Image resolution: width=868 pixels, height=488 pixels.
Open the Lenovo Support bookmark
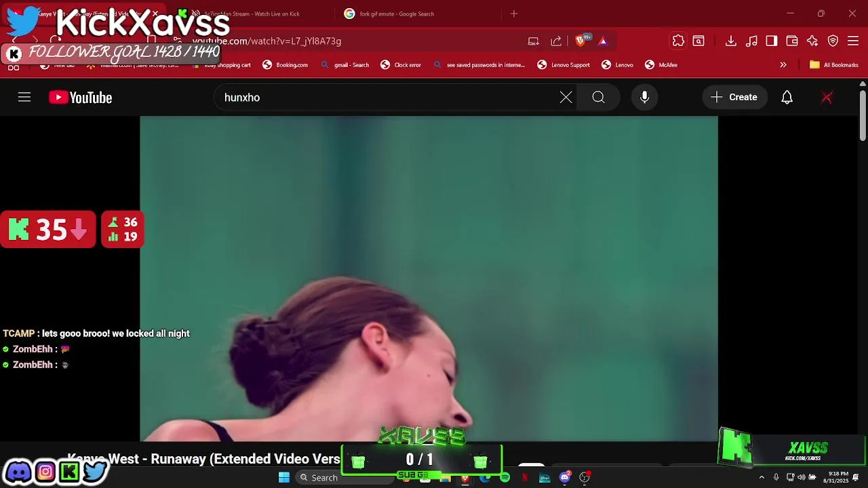pyautogui.click(x=564, y=65)
